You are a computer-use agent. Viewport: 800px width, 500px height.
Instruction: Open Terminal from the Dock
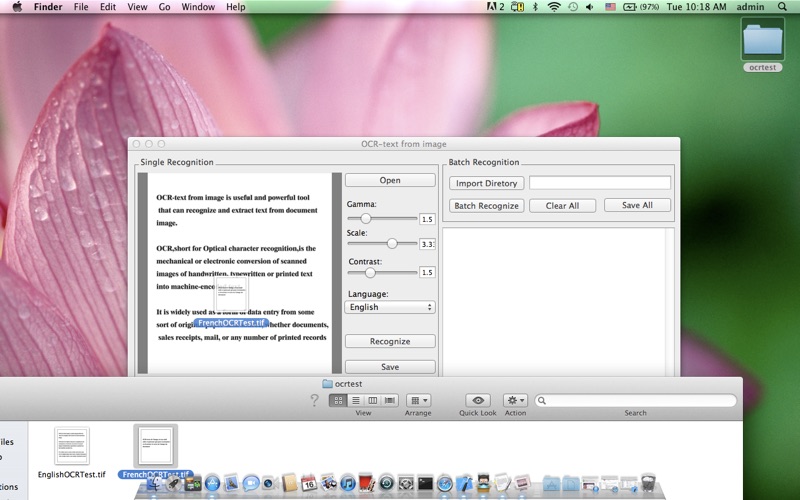[425, 483]
